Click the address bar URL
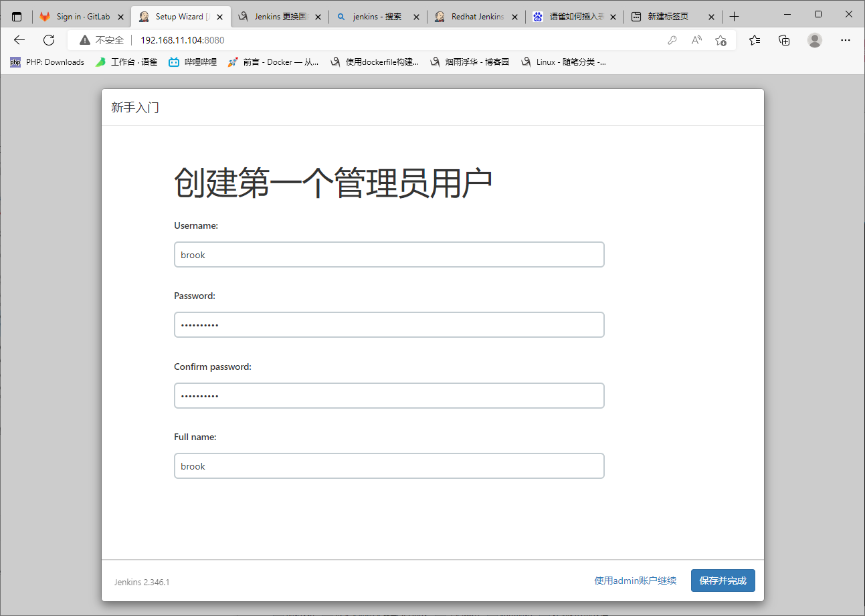Viewport: 865px width, 616px height. (x=182, y=40)
